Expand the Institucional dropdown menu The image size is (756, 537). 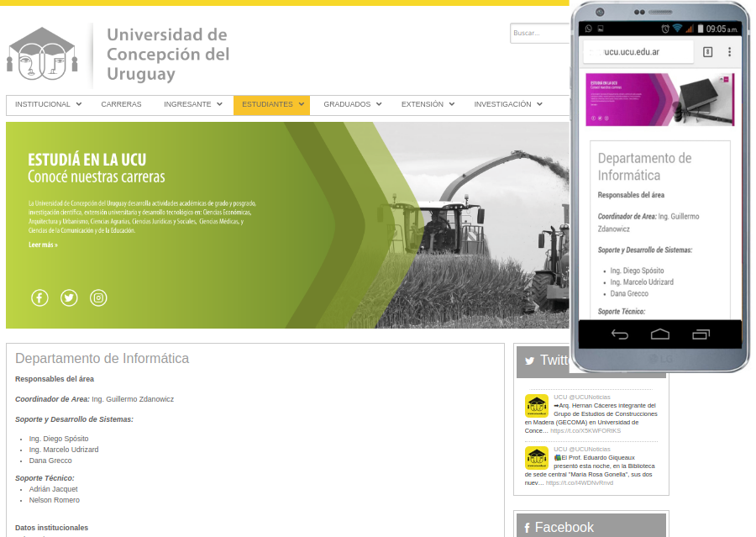tap(48, 105)
